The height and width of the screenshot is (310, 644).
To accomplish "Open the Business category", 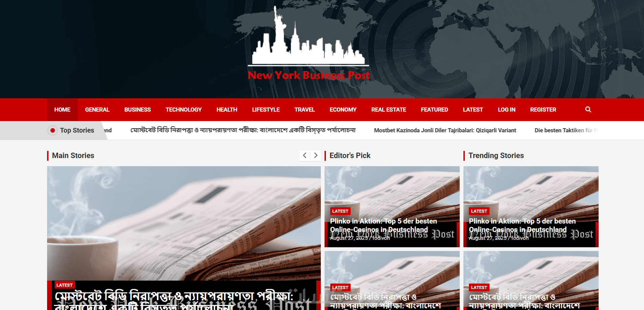I will pyautogui.click(x=138, y=110).
